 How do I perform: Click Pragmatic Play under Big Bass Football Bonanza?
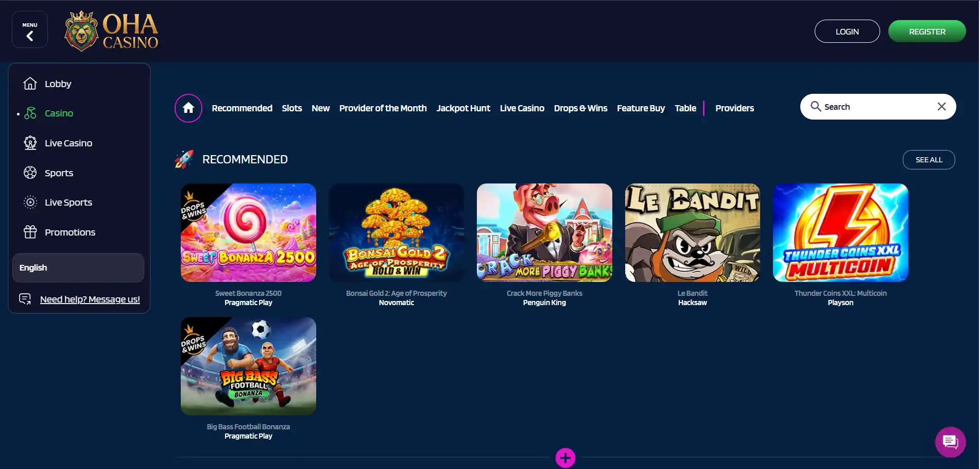tap(248, 436)
